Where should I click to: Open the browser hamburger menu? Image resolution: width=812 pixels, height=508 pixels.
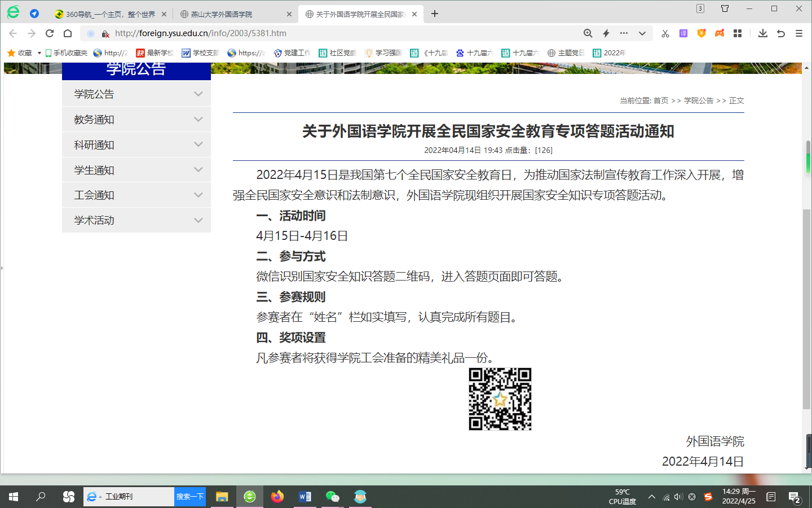click(x=799, y=33)
